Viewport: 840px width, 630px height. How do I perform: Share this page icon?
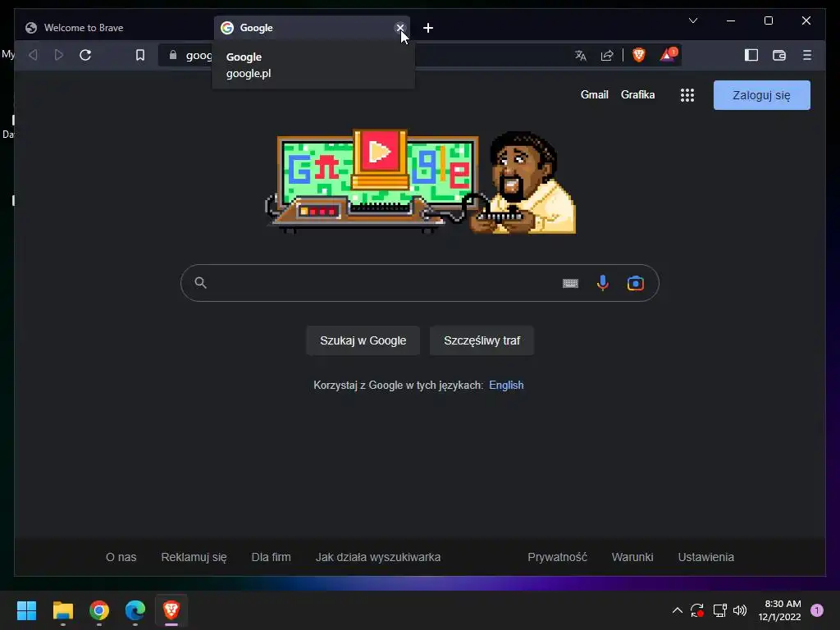[607, 55]
